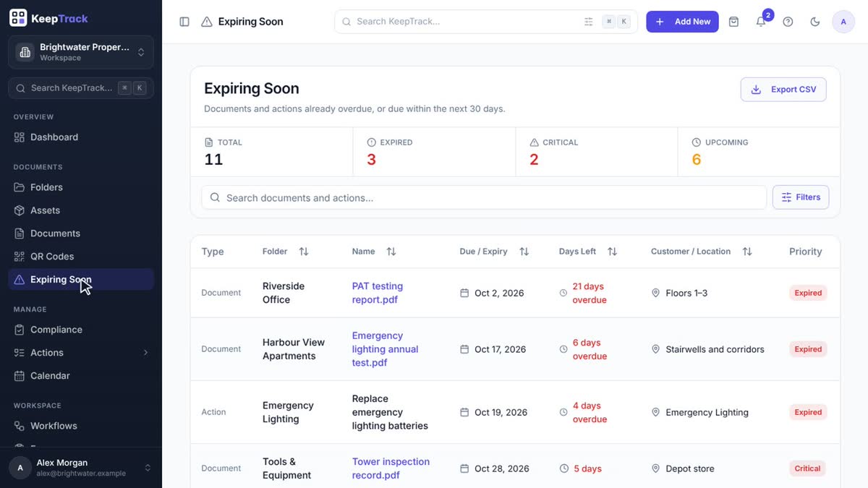Open Compliance in the sidebar
The height and width of the screenshot is (488, 868).
click(x=81, y=330)
